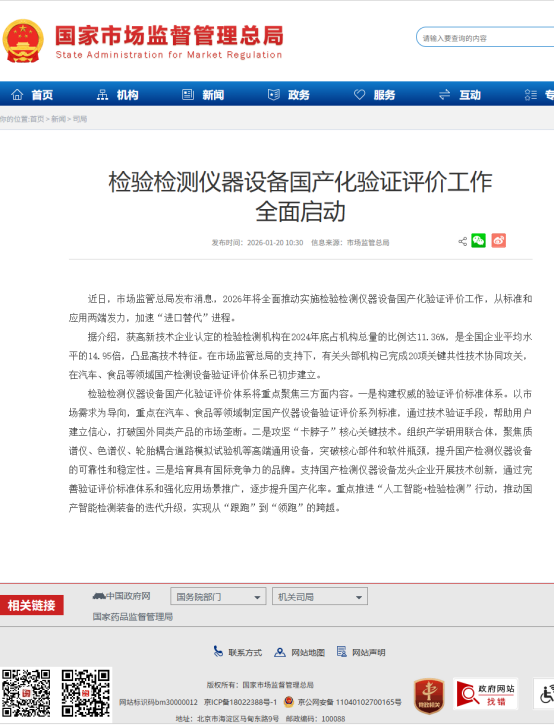The image size is (554, 726).
Task: Visit 国家药品监督管理局 link
Action: pos(133,617)
